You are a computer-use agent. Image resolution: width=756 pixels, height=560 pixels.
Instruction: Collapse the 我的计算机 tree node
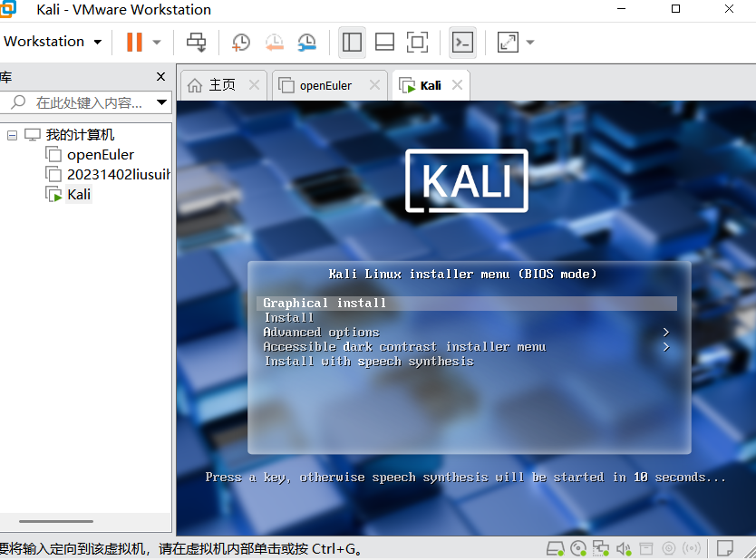12,135
